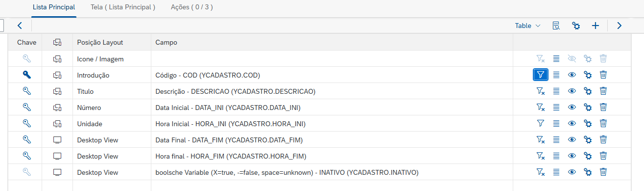Screen dimensions: 644x191
Task: Open list lines icon for HORA_FIM row
Action: click(x=556, y=156)
